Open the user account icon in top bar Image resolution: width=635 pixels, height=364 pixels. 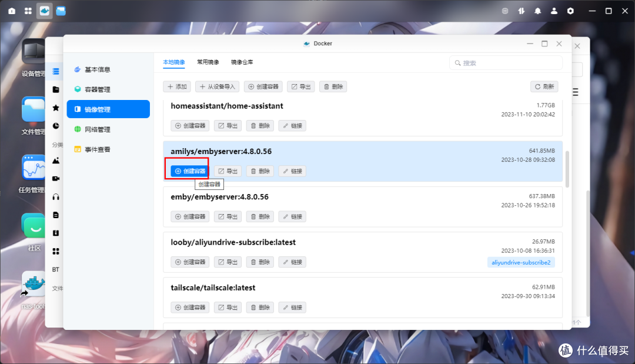554,11
